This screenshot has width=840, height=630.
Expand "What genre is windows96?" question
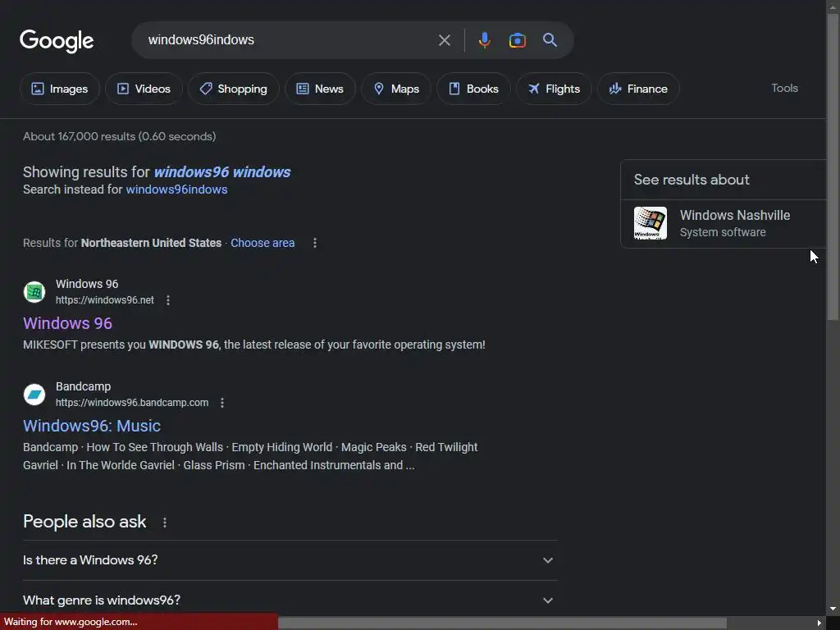290,600
